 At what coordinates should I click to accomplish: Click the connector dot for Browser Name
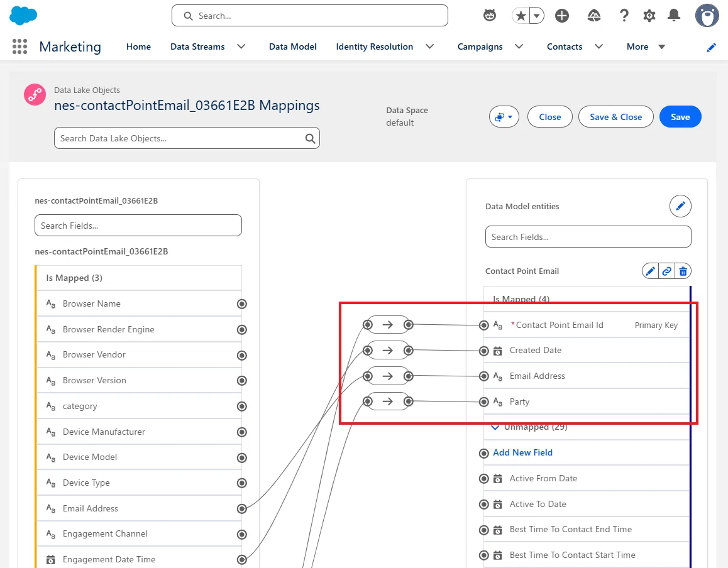pyautogui.click(x=242, y=304)
